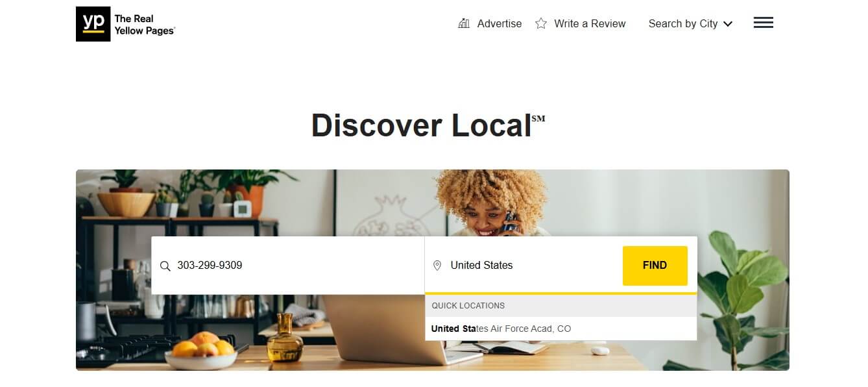The height and width of the screenshot is (387, 868).
Task: Focus the phone number search field
Action: click(x=288, y=266)
